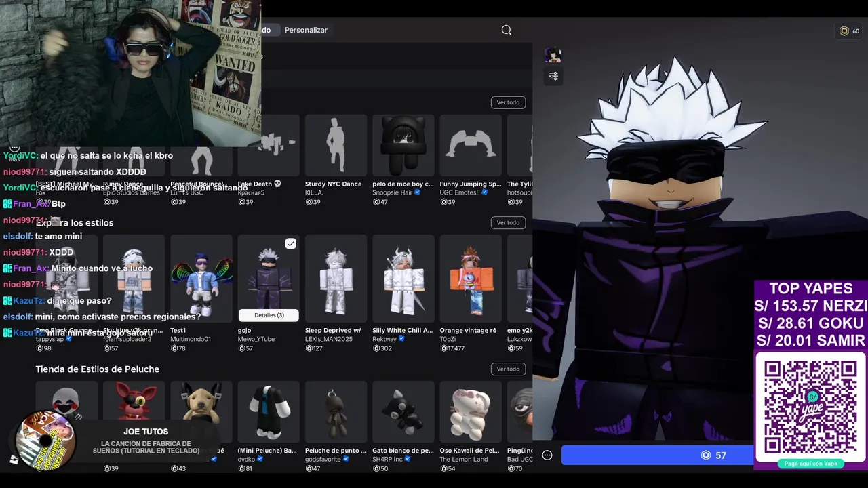Image resolution: width=868 pixels, height=488 pixels.
Task: Select the Fake Death emote thumbnail
Action: click(x=269, y=145)
